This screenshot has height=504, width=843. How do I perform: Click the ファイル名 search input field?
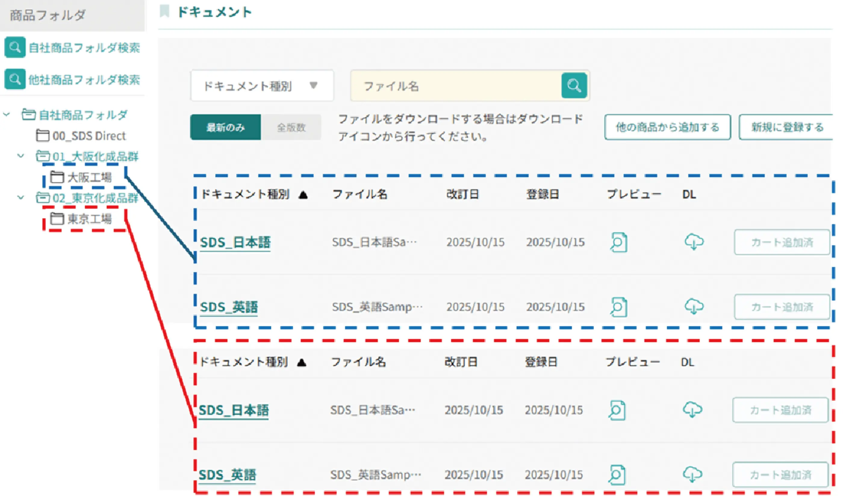click(455, 86)
